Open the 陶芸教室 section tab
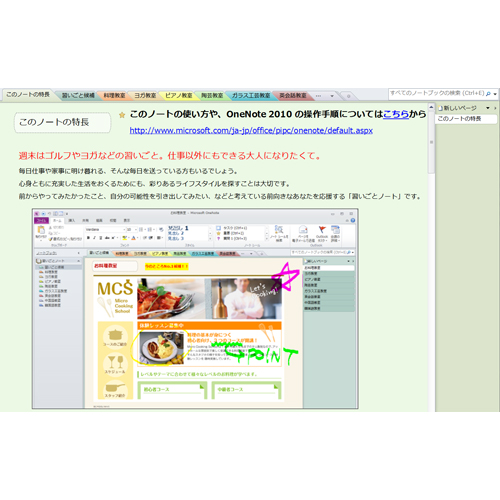 point(212,96)
